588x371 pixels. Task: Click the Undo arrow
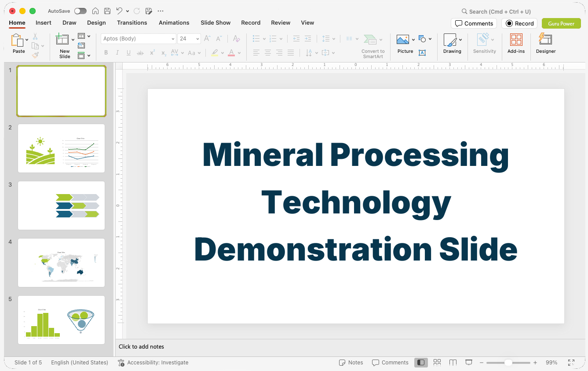119,11
